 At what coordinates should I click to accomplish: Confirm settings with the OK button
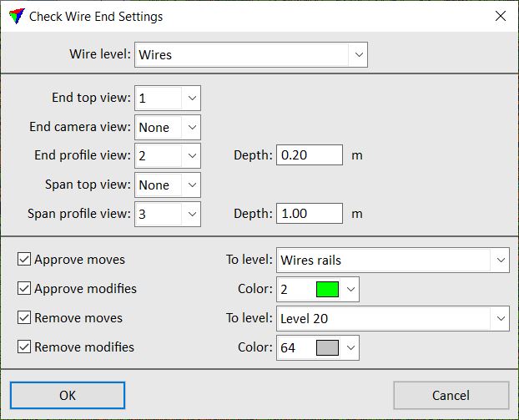pos(68,395)
